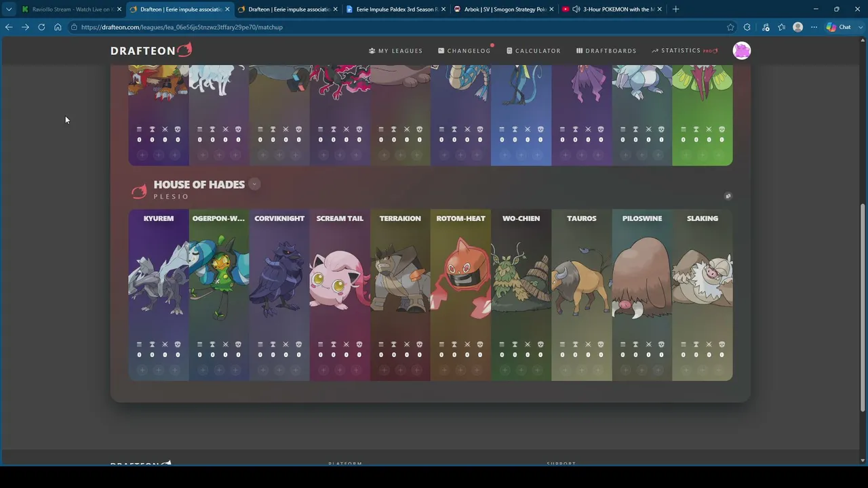Viewport: 868px width, 488px height.
Task: Select the Rotom-Heat artwork
Action: [x=460, y=279]
